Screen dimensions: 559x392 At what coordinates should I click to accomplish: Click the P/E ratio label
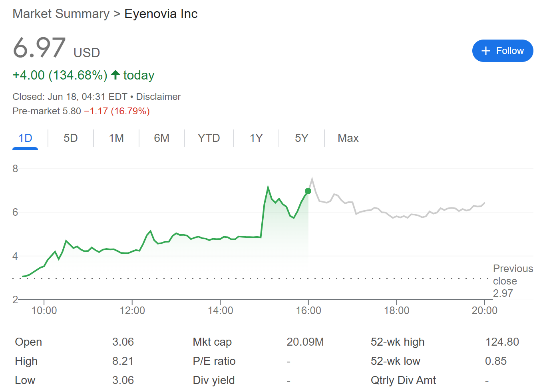pyautogui.click(x=214, y=361)
